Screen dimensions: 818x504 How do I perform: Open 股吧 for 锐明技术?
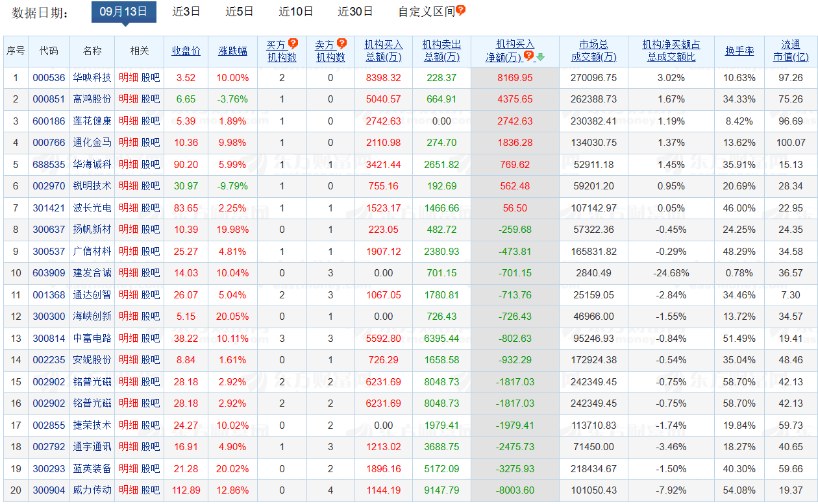click(x=151, y=186)
